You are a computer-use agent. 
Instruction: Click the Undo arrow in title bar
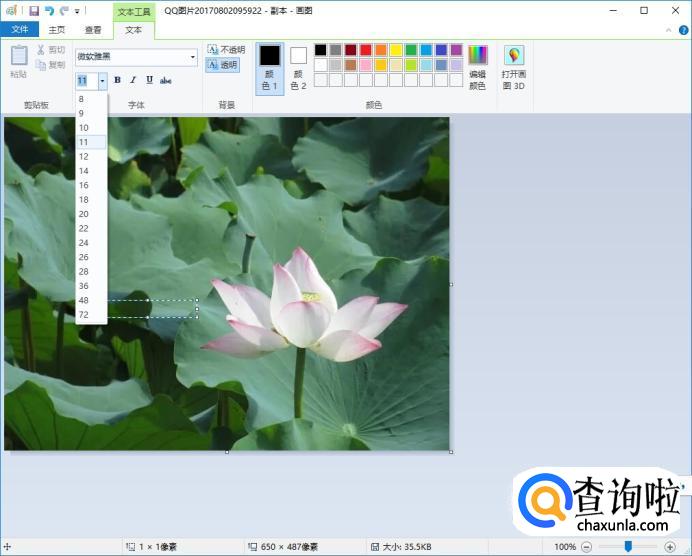click(49, 11)
